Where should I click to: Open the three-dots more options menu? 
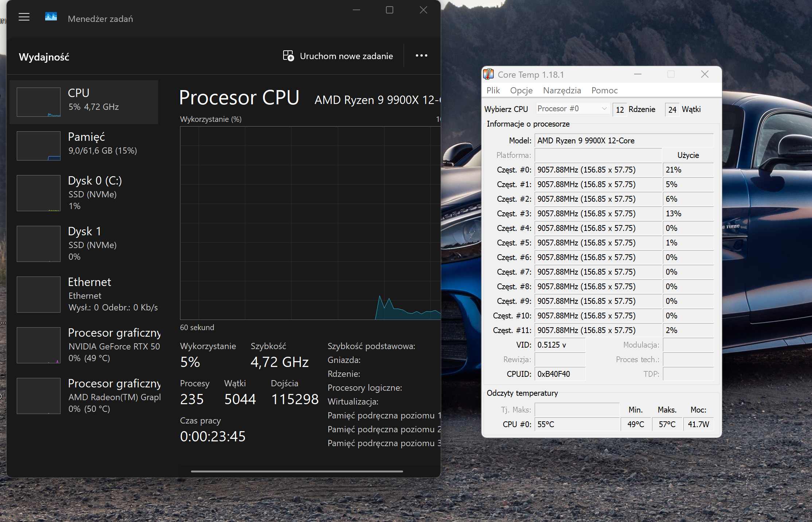(x=421, y=55)
